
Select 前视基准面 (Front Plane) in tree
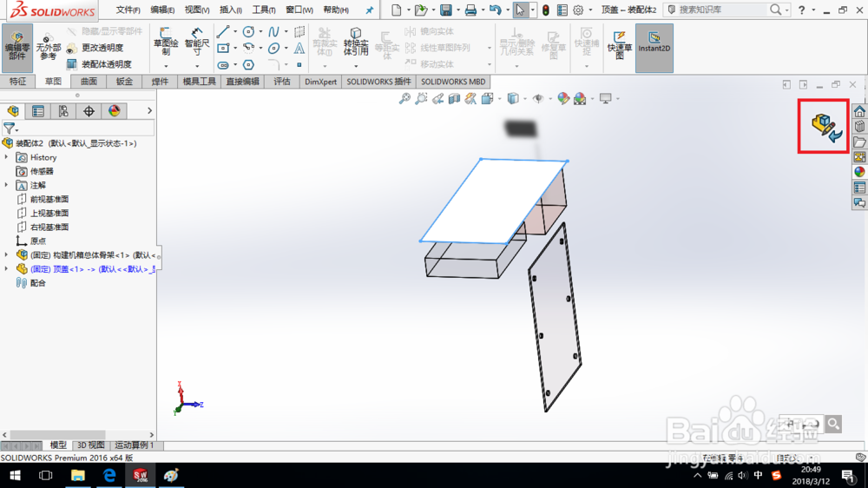[49, 199]
